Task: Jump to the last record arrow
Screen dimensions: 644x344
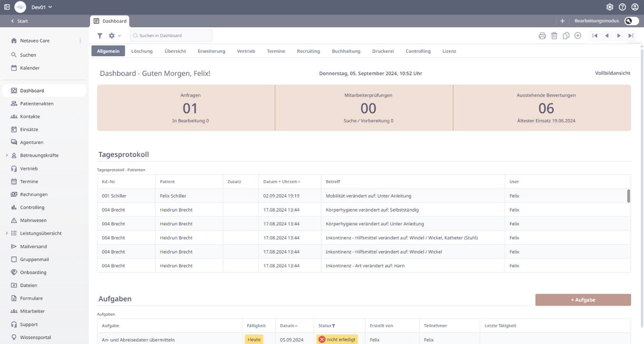Action: tap(631, 36)
